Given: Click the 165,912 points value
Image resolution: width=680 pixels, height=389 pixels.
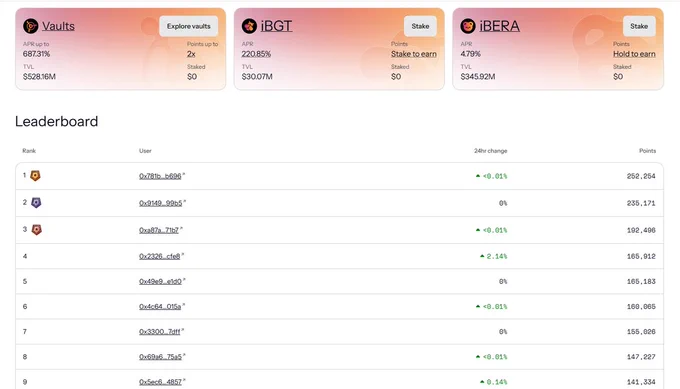Looking at the screenshot, I should point(641,256).
